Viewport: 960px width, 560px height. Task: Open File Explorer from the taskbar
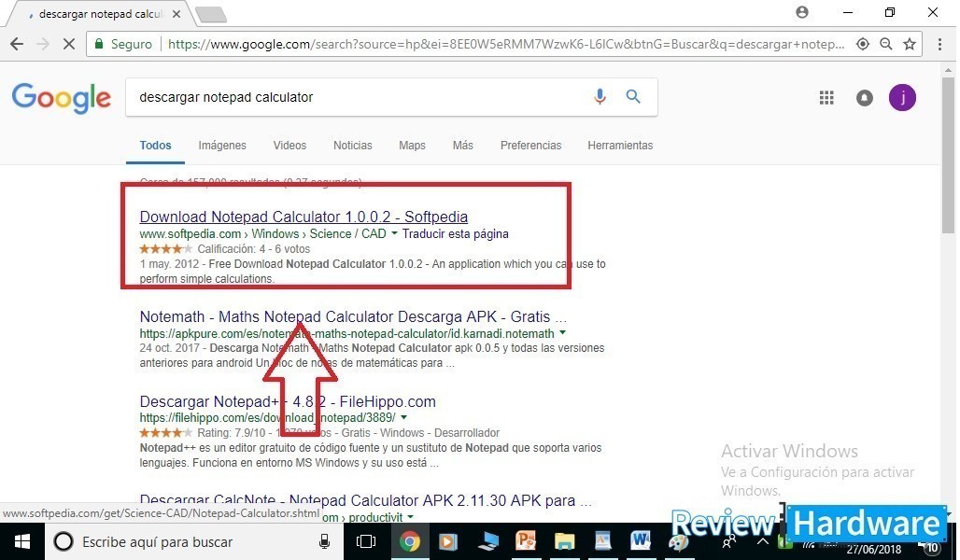click(564, 541)
